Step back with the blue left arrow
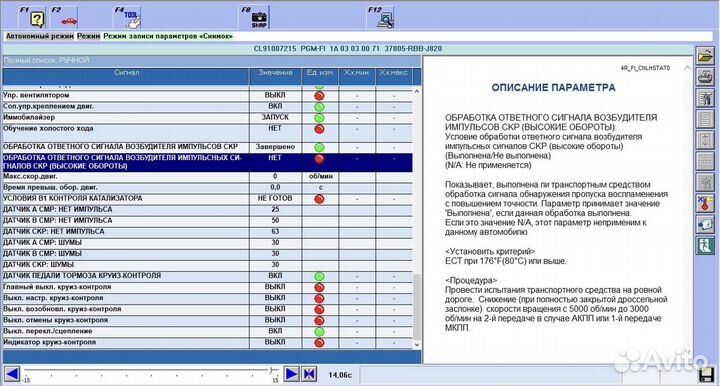Screen dimensions: 720x386 (11, 374)
